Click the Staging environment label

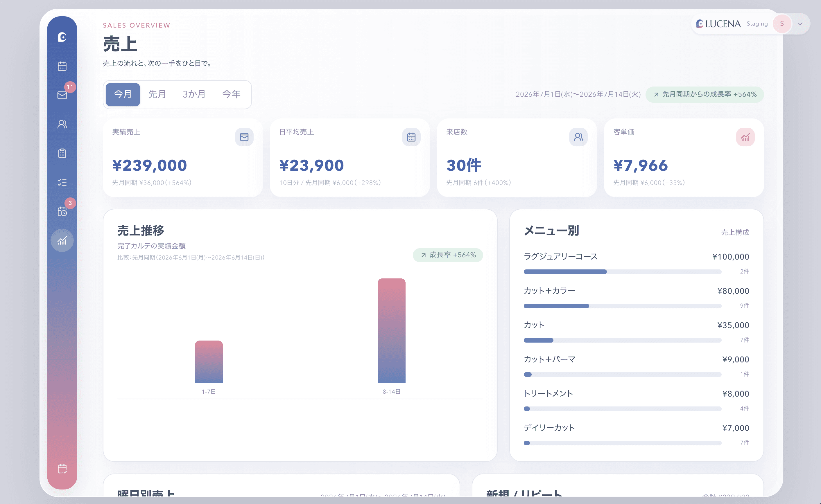pyautogui.click(x=757, y=24)
